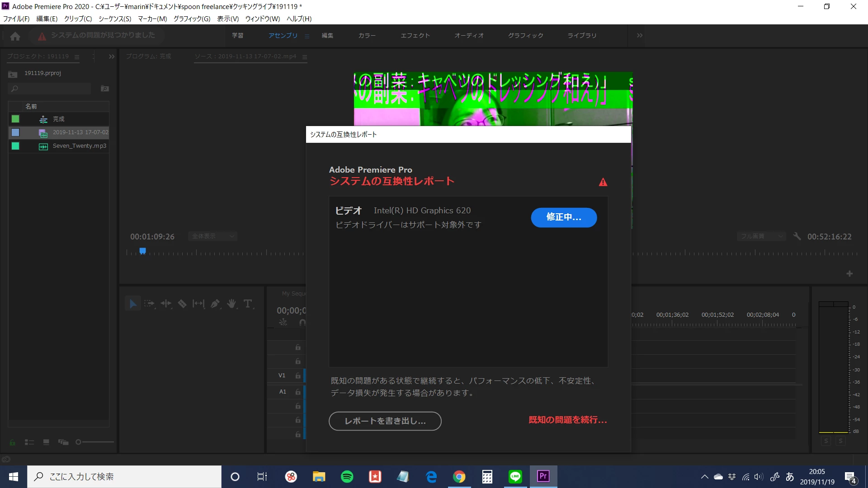Screen dimensions: 868x488
Task: Toggle nest sequence insert icon in timeline
Action: pos(283,322)
